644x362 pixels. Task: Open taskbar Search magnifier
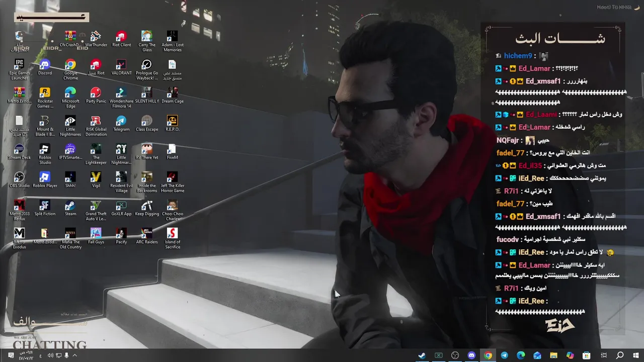[620, 355]
